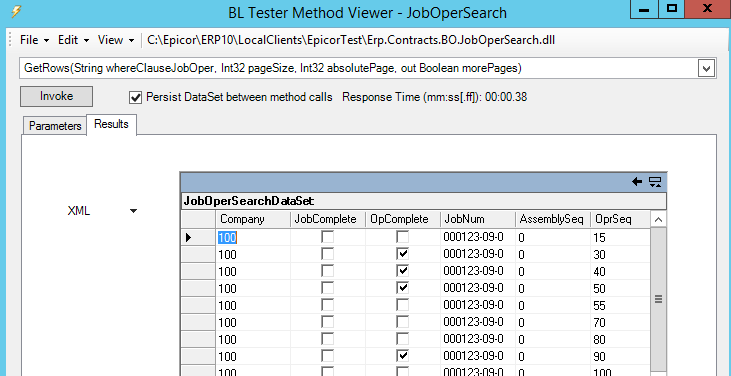
Task: Click the OprSeq column header
Action: [x=620, y=219]
